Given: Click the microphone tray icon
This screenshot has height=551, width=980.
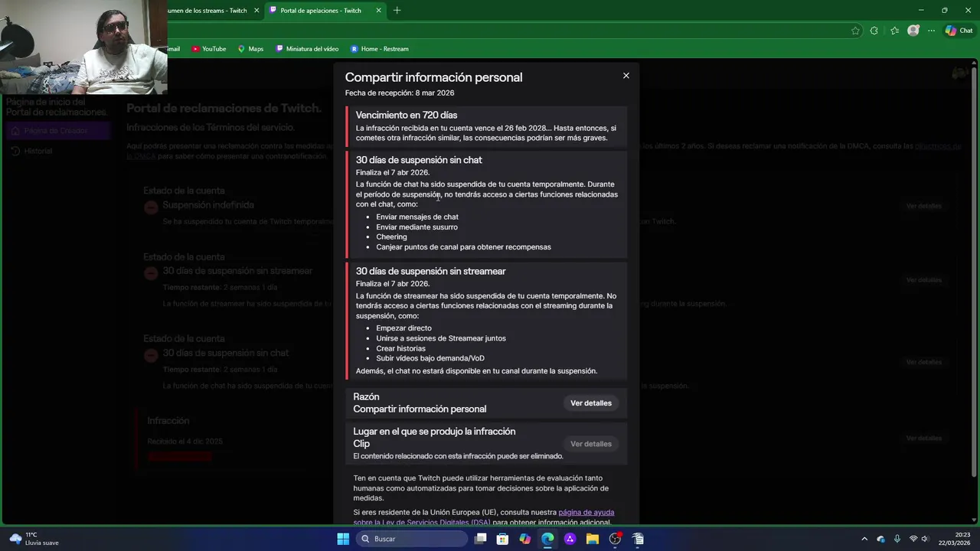Looking at the screenshot, I should (x=897, y=539).
